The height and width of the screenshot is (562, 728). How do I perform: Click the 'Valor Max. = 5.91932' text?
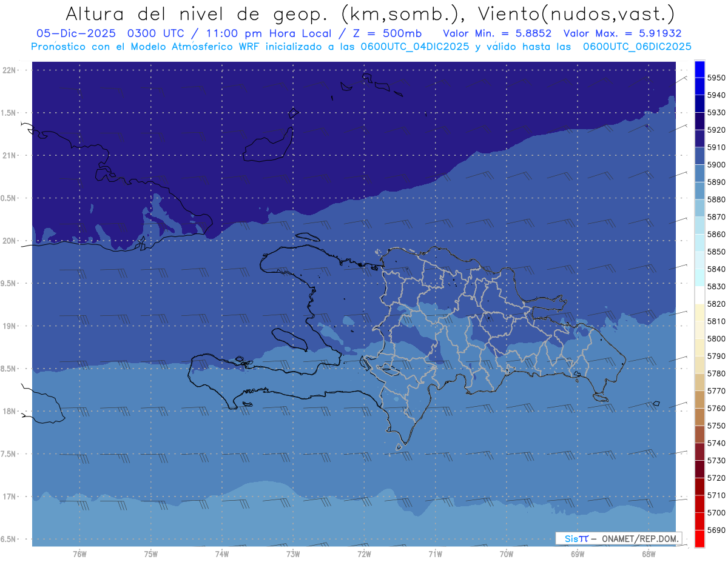[622, 33]
